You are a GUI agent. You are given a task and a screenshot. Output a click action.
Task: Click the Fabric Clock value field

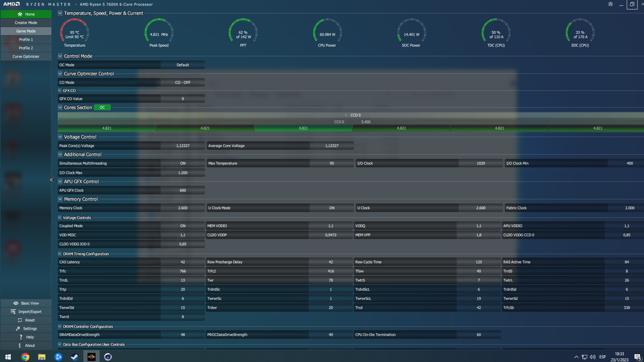pyautogui.click(x=625, y=208)
